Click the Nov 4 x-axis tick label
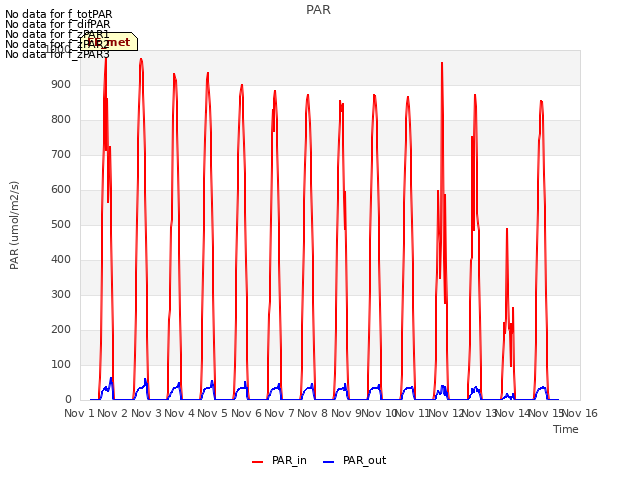Screen dimensions: 640x480 (179, 413)
